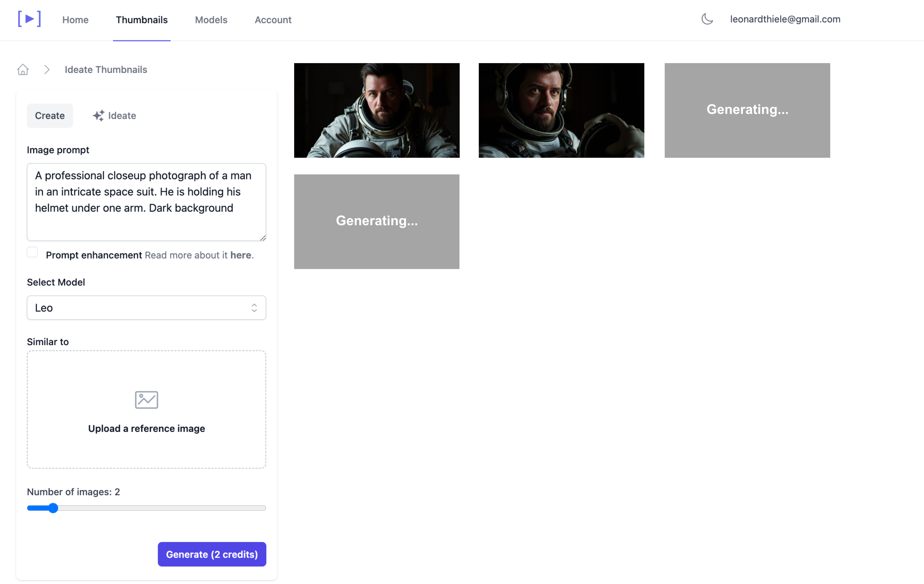Click the 'Prompt enhancement' label text
The image size is (924, 584).
tap(94, 255)
